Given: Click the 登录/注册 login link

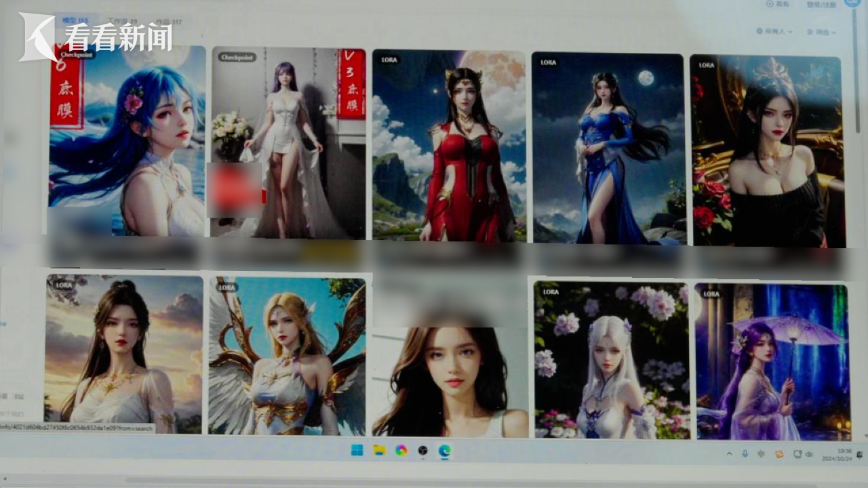Looking at the screenshot, I should coord(821,4).
